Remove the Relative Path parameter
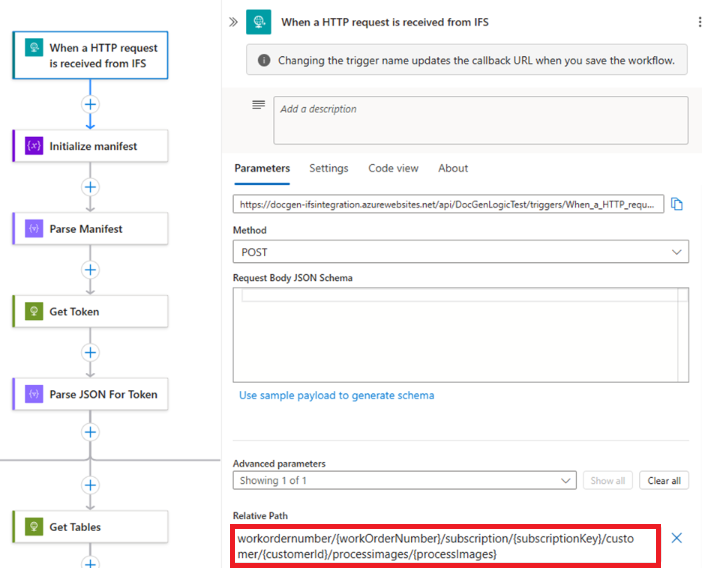 677,538
